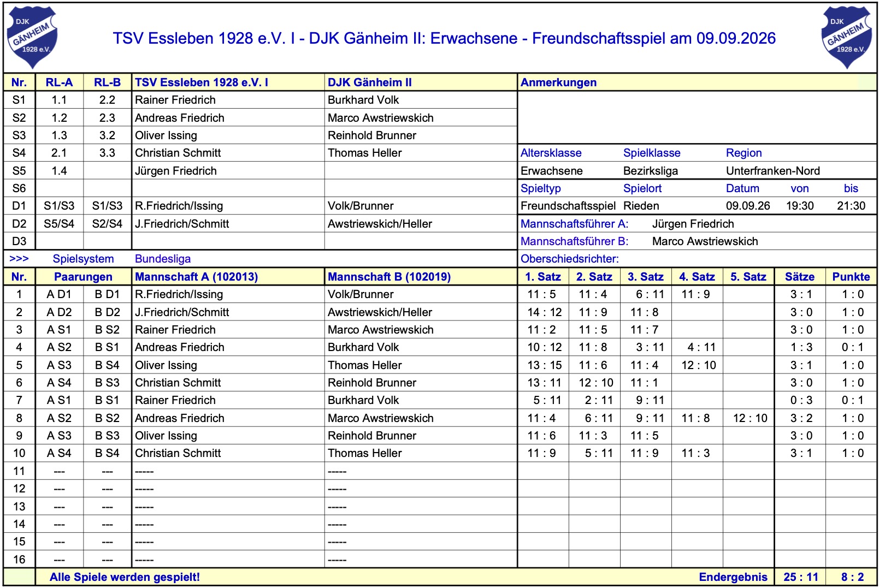Select the 'Punkte' column header

[851, 277]
